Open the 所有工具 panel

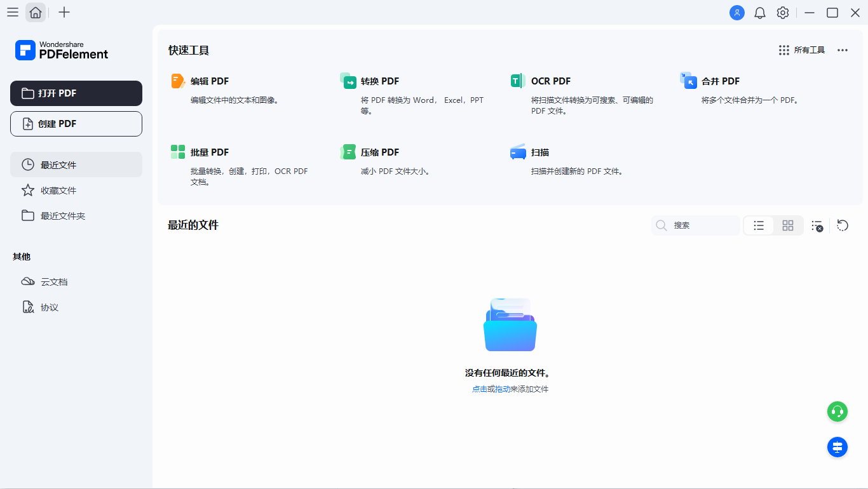pyautogui.click(x=802, y=50)
